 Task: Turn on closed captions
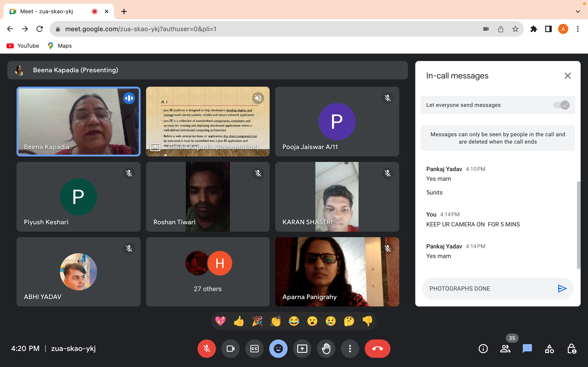pyautogui.click(x=254, y=349)
